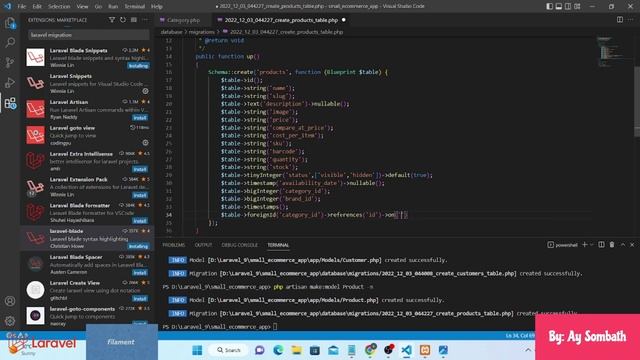Open the Source Control view
The image size is (640, 360).
[10, 62]
